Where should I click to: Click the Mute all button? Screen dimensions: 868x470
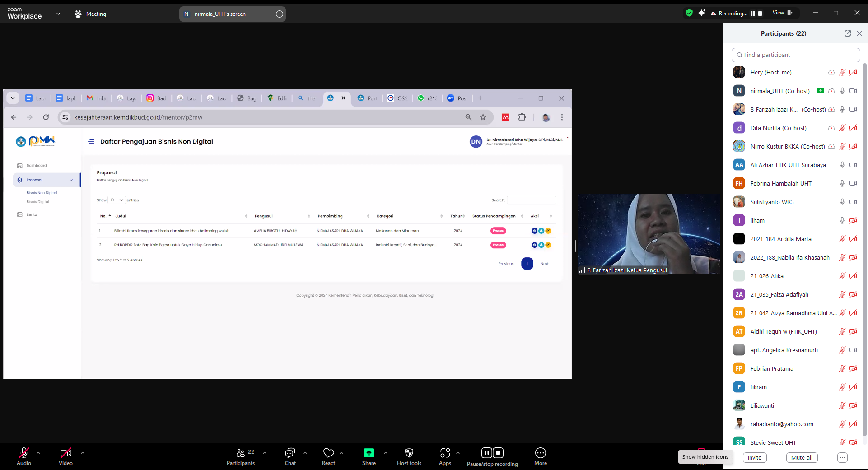[x=802, y=457]
